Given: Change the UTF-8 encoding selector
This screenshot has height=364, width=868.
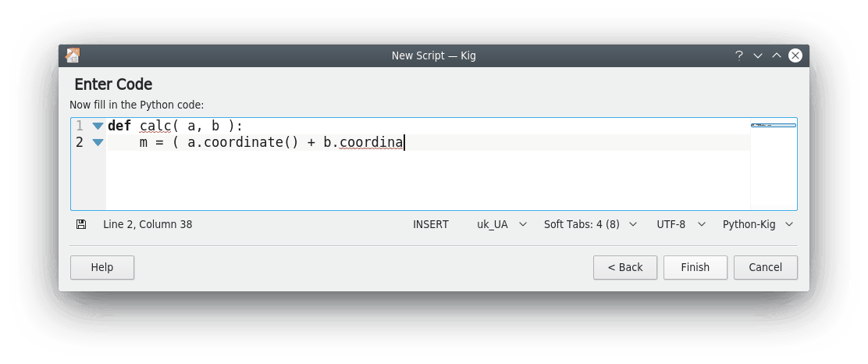Looking at the screenshot, I should (x=680, y=224).
